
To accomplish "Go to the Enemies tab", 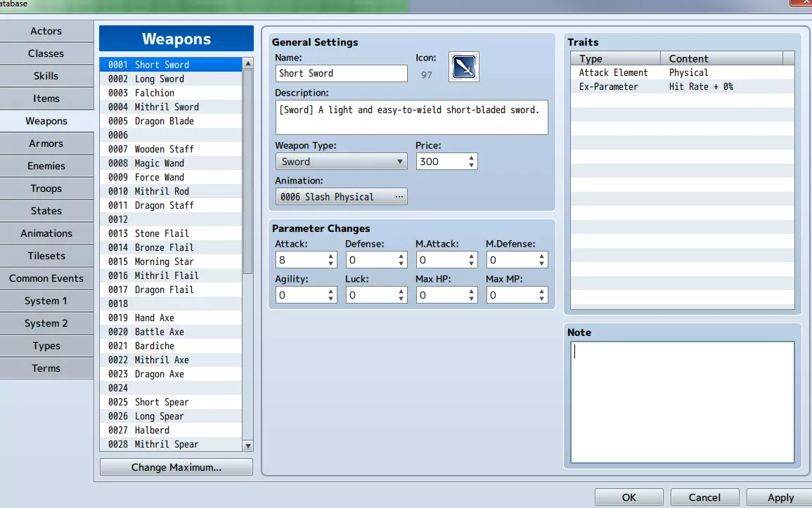I will coord(46,166).
